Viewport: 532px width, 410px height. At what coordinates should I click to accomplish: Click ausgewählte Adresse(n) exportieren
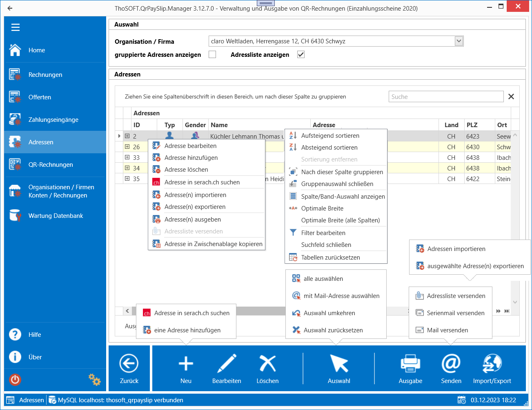click(470, 266)
